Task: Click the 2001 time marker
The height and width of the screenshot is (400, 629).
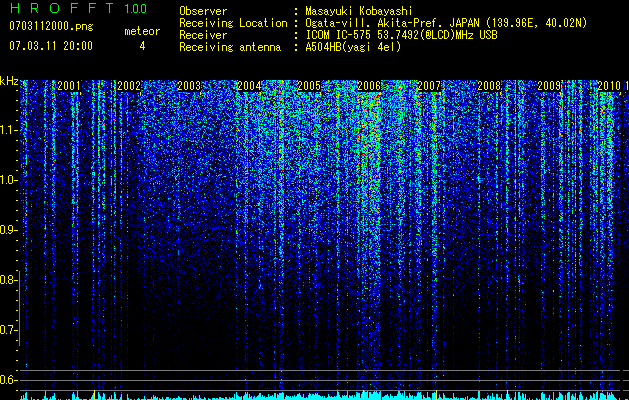Action: (x=69, y=86)
